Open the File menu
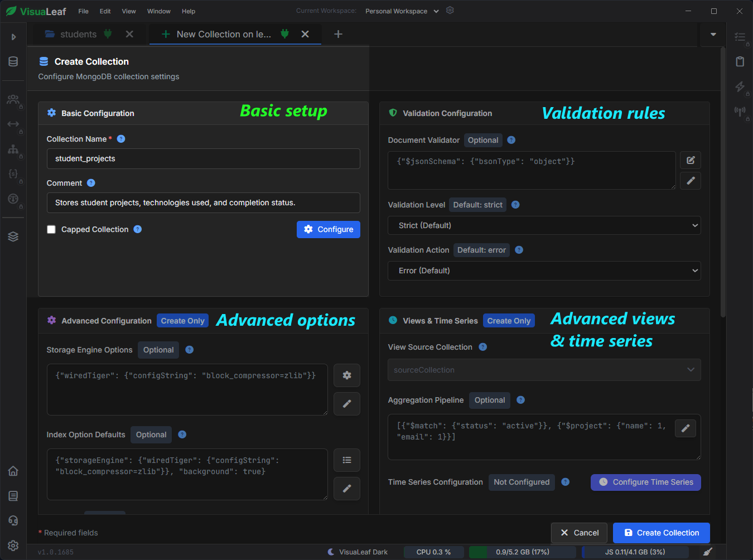 pos(83,11)
